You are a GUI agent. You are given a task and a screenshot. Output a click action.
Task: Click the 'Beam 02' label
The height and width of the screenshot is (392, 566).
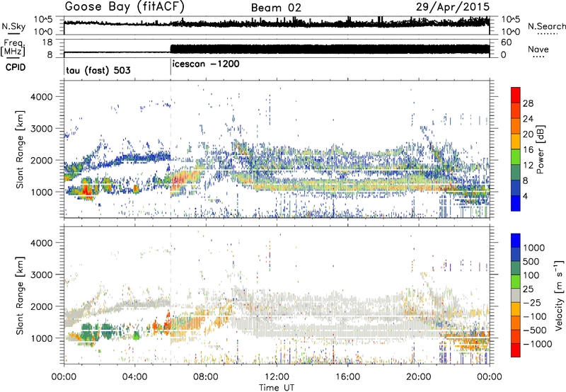276,8
